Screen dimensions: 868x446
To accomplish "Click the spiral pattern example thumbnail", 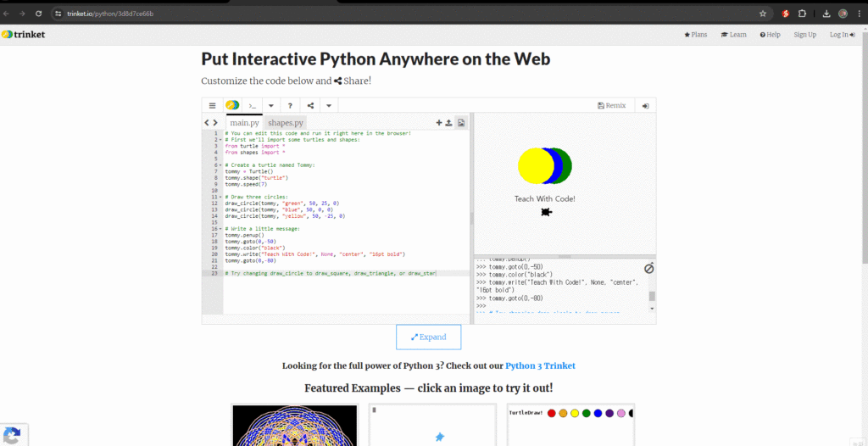I will pyautogui.click(x=294, y=425).
